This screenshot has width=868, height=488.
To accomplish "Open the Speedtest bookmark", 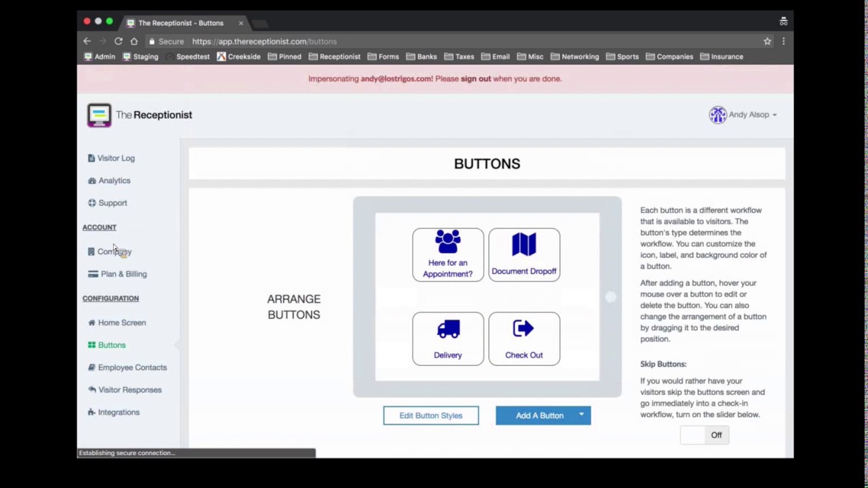I will pyautogui.click(x=187, y=57).
